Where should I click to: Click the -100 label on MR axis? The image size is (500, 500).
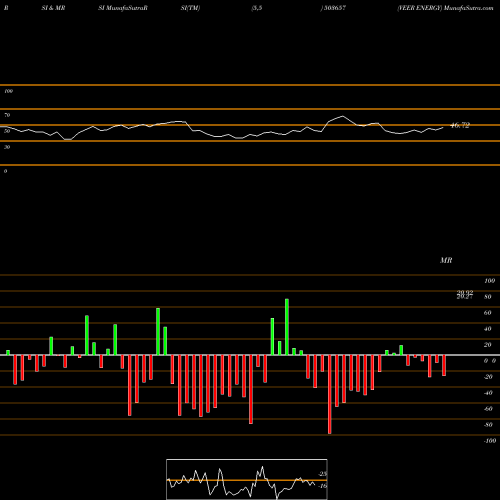[x=490, y=441]
